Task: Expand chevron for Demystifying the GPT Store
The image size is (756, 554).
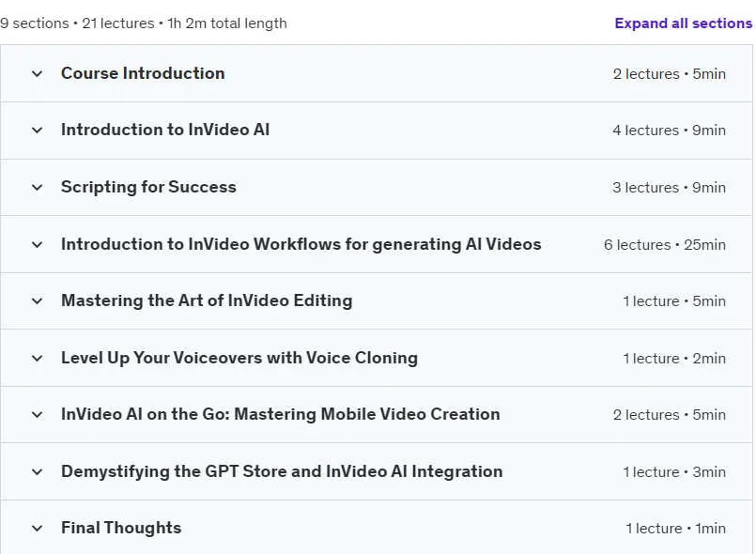Action: (x=38, y=471)
